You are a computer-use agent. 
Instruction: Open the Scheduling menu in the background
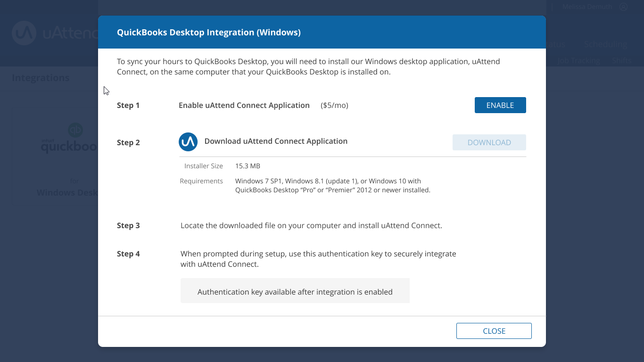[x=605, y=44]
